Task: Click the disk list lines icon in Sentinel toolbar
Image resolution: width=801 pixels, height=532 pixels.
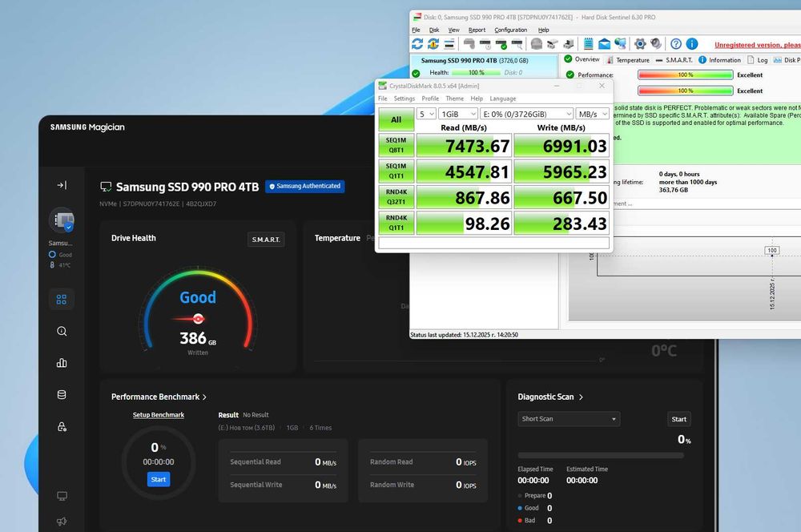Action: coord(449,44)
